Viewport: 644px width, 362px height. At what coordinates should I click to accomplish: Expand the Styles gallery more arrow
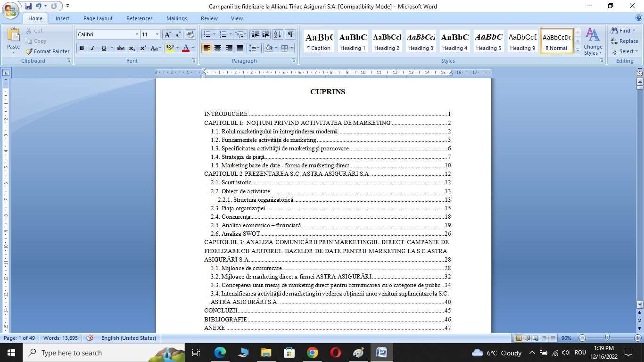tap(578, 51)
